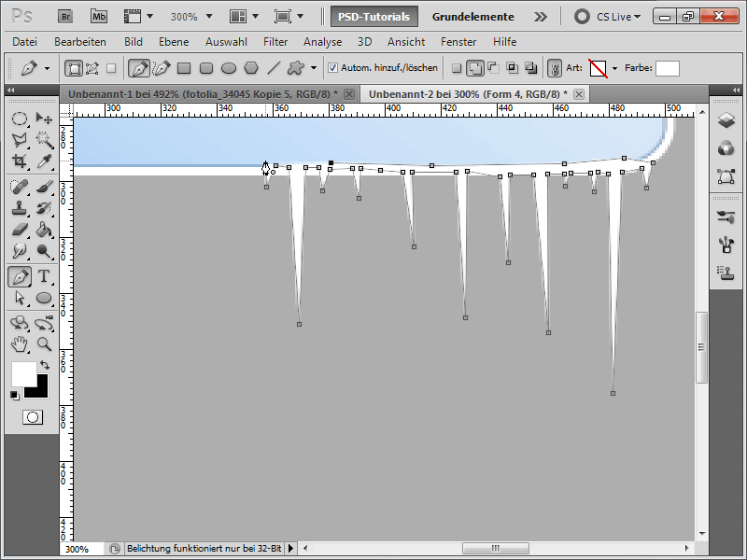
Task: Select the Smudge tool
Action: 20,251
